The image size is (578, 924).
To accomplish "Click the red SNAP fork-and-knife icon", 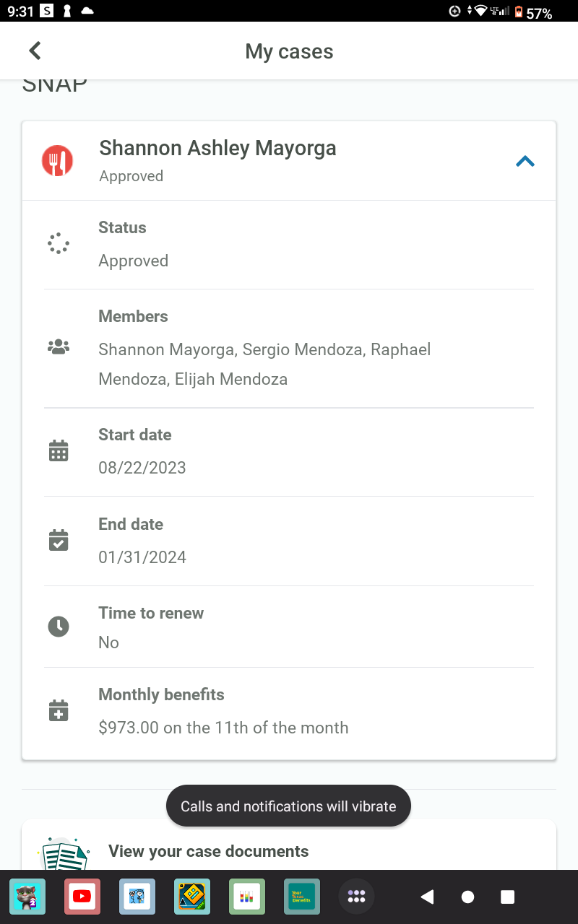I will click(58, 160).
